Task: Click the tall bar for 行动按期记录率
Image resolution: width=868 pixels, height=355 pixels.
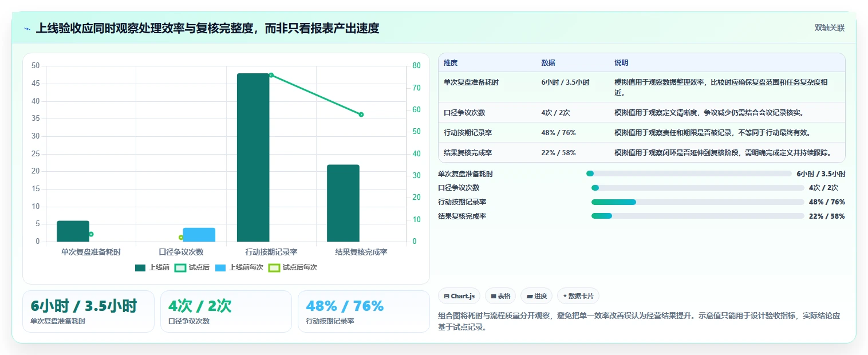Action: coord(253,157)
